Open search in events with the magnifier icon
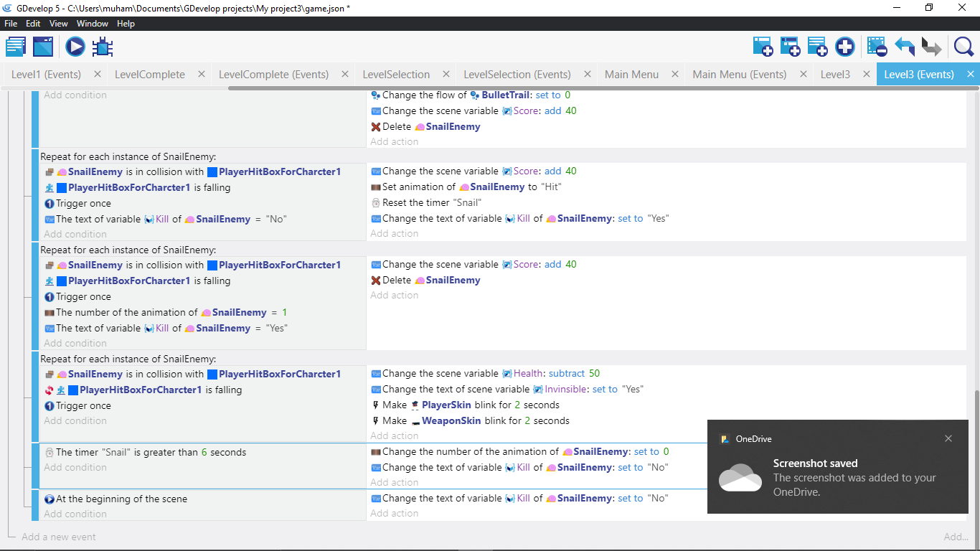 pyautogui.click(x=963, y=47)
